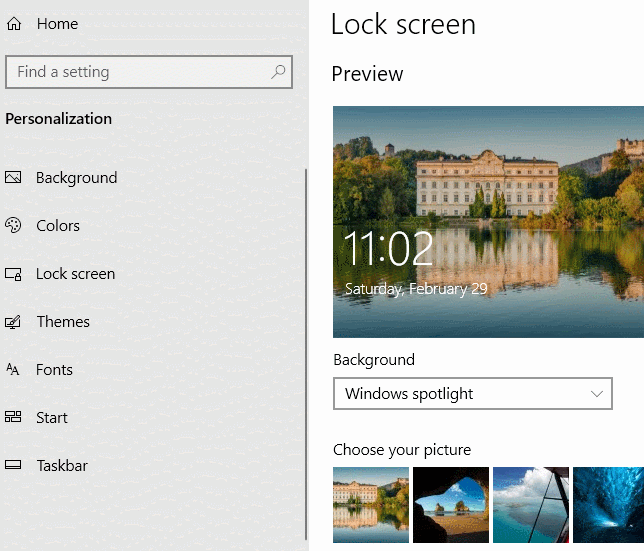Image resolution: width=644 pixels, height=551 pixels.
Task: Open the Home settings page
Action: [x=57, y=24]
